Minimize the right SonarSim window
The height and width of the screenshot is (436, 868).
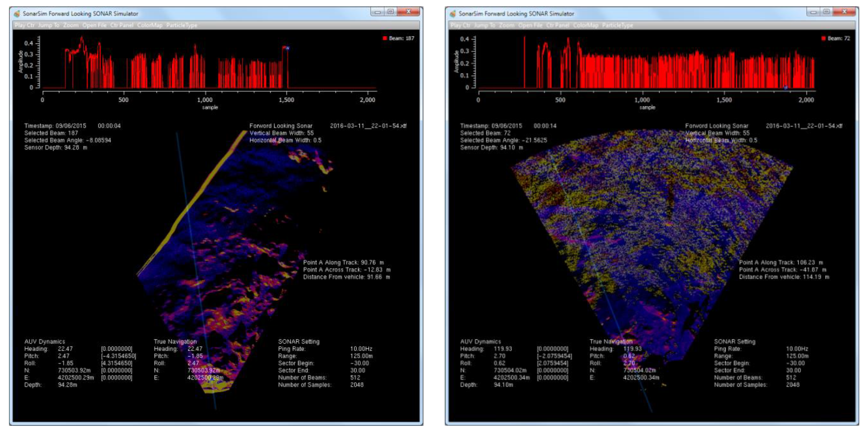coord(814,12)
